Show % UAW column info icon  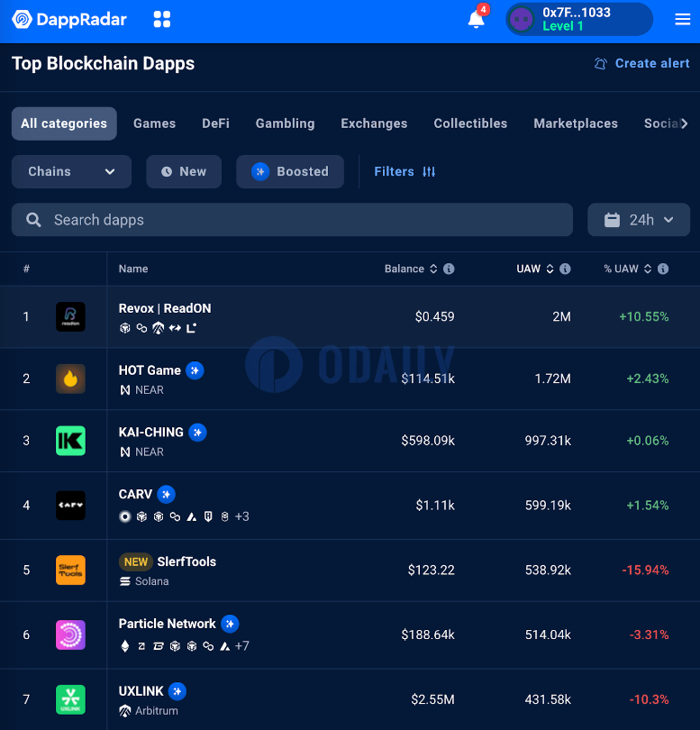pos(663,269)
